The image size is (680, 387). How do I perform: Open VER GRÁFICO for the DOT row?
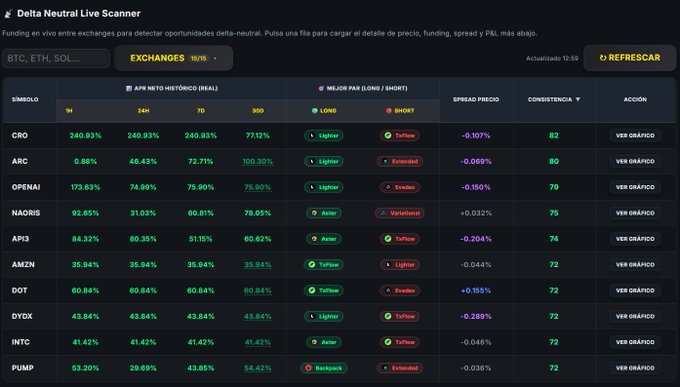(635, 290)
